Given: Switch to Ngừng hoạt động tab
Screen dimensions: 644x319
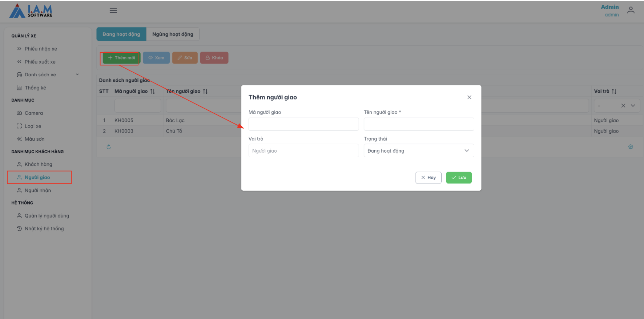Looking at the screenshot, I should (173, 34).
